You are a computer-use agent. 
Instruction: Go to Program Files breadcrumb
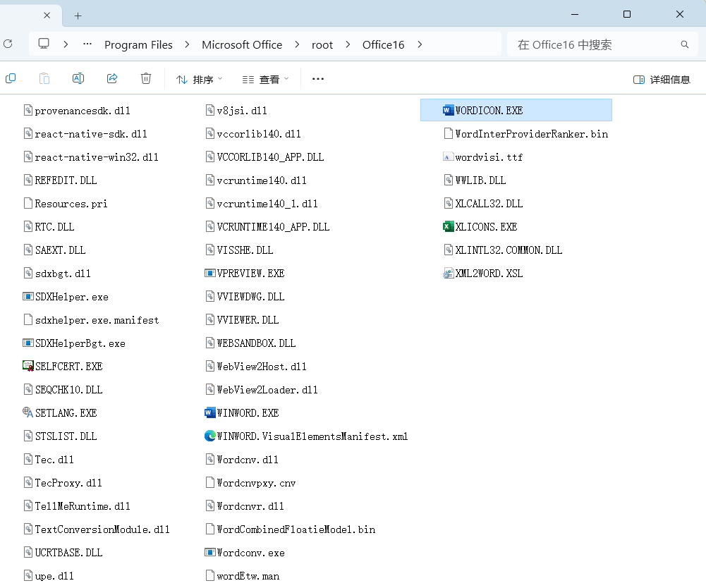tap(138, 44)
